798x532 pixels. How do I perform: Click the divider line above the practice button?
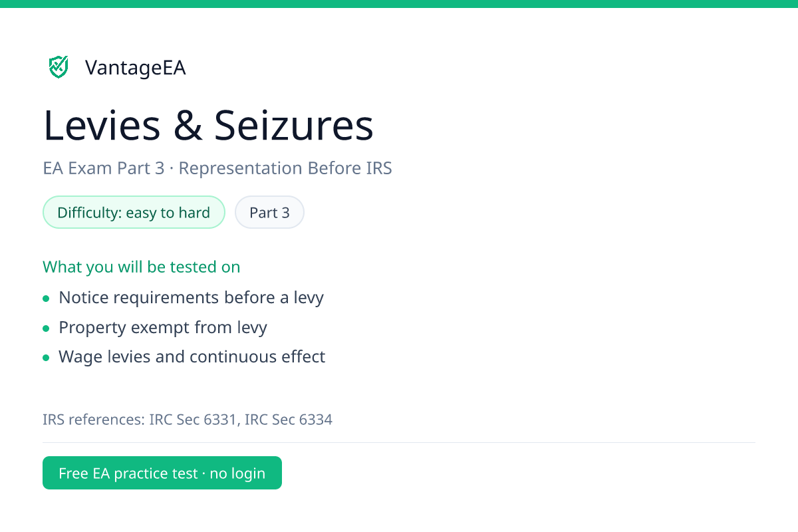coord(399,442)
